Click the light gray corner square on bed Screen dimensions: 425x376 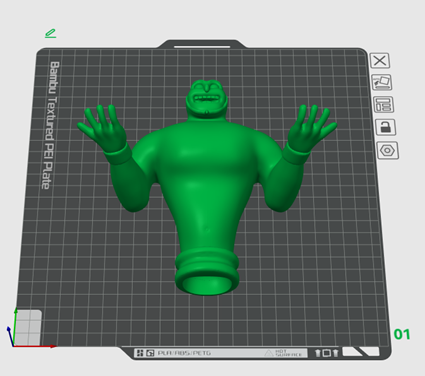click(x=28, y=327)
